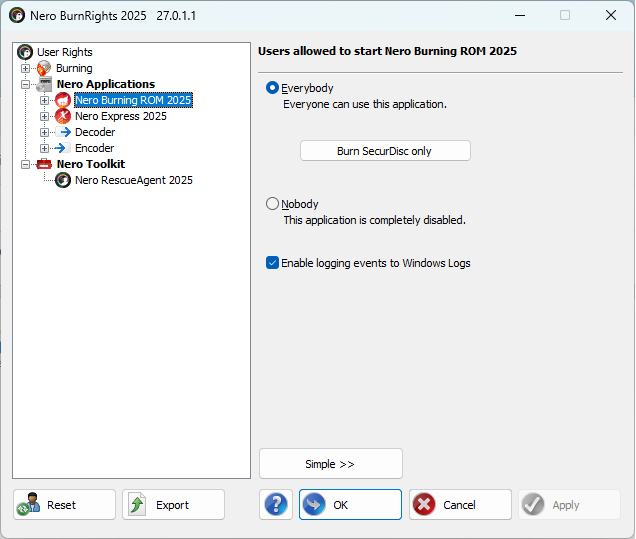This screenshot has height=539, width=636.
Task: Switch view with the Simple >> button
Action: (x=330, y=464)
